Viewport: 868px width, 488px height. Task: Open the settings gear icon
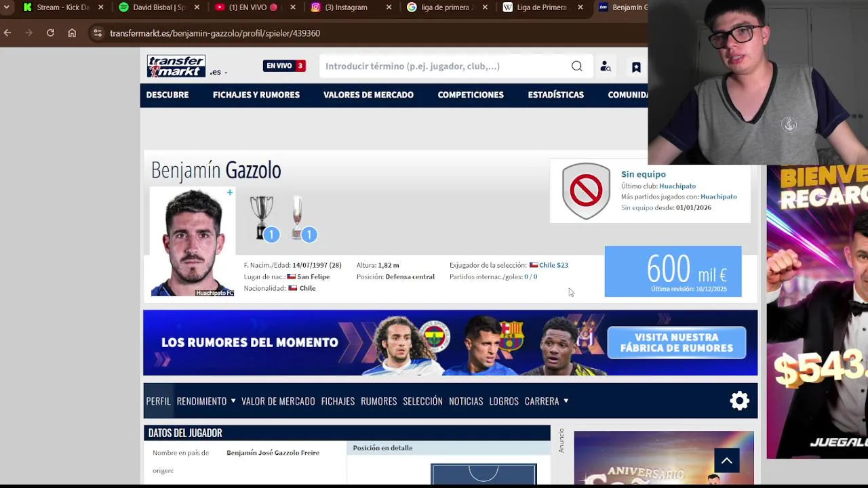(x=739, y=401)
